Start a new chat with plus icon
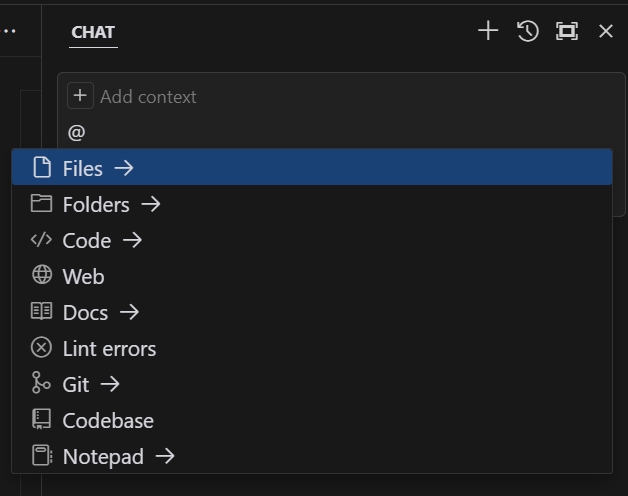Viewport: 628px width, 496px height. point(488,31)
